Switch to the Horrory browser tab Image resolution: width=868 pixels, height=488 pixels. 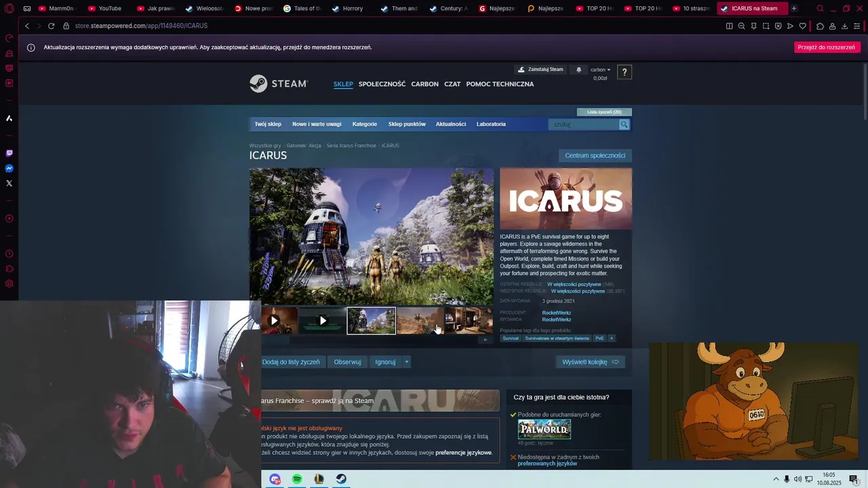click(x=352, y=9)
